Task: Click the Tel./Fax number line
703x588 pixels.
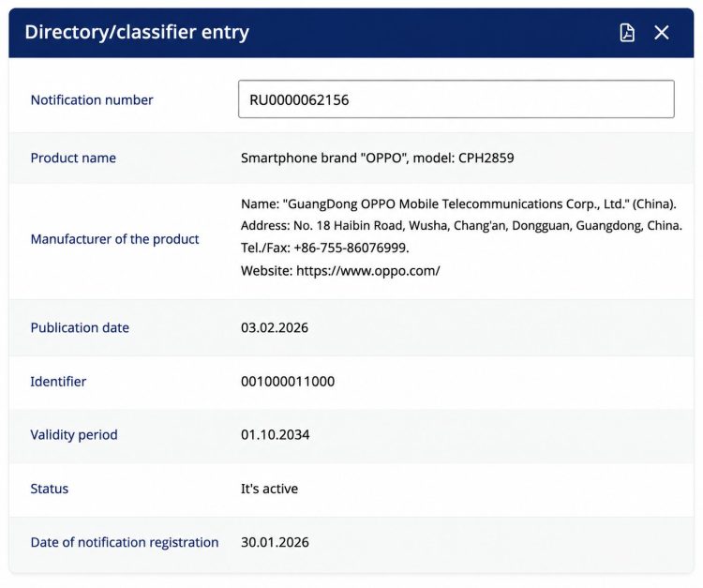Action: point(324,248)
